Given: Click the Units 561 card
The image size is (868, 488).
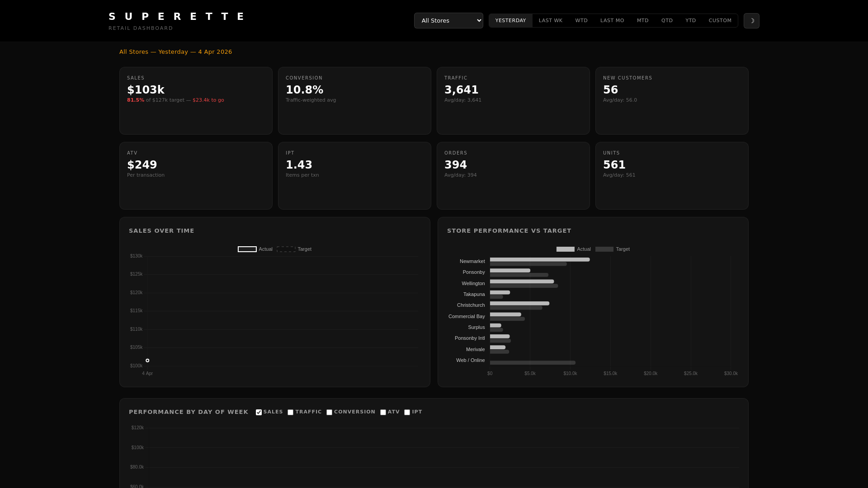Looking at the screenshot, I should click(x=672, y=176).
